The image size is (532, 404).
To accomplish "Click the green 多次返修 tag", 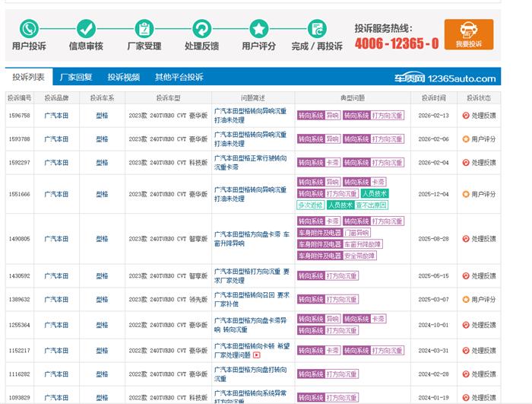I will click(310, 205).
